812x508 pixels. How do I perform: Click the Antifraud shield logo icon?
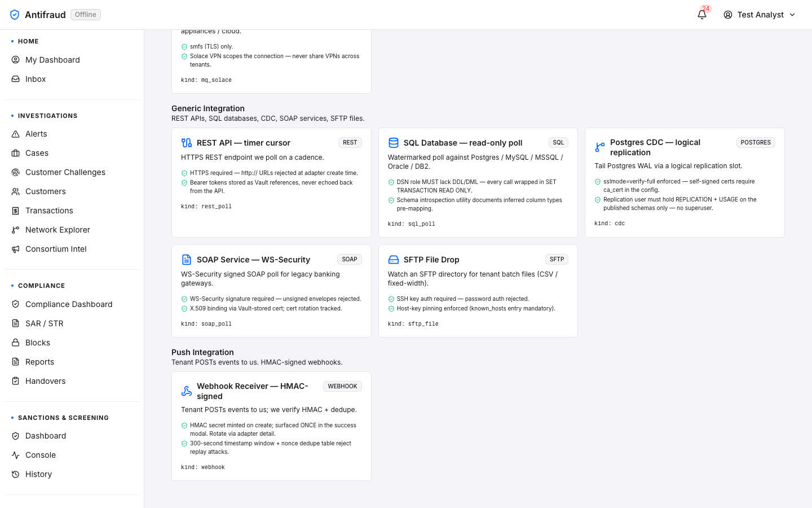[15, 15]
